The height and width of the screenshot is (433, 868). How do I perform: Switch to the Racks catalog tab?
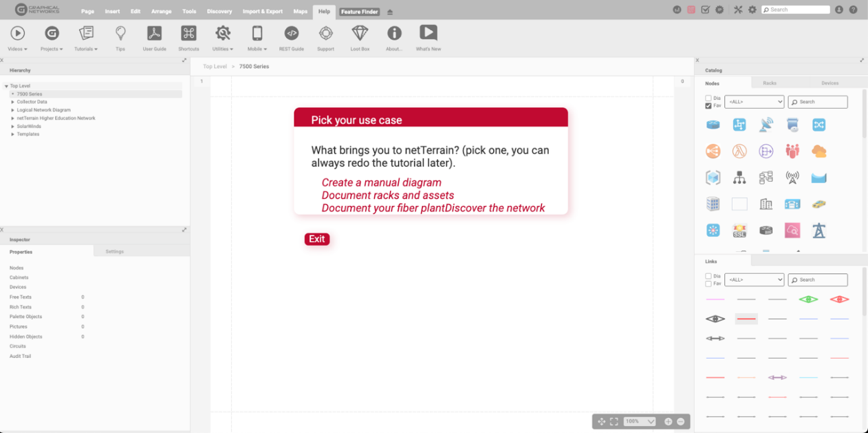770,83
